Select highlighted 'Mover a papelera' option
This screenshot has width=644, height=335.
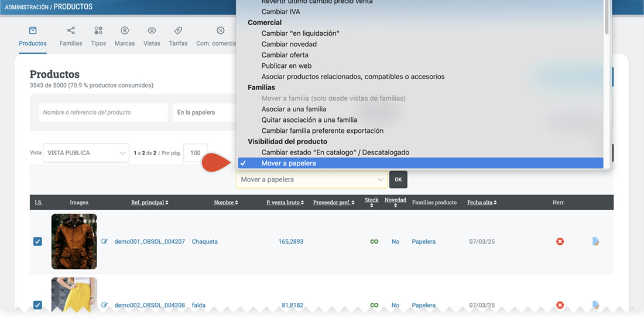[x=420, y=163]
